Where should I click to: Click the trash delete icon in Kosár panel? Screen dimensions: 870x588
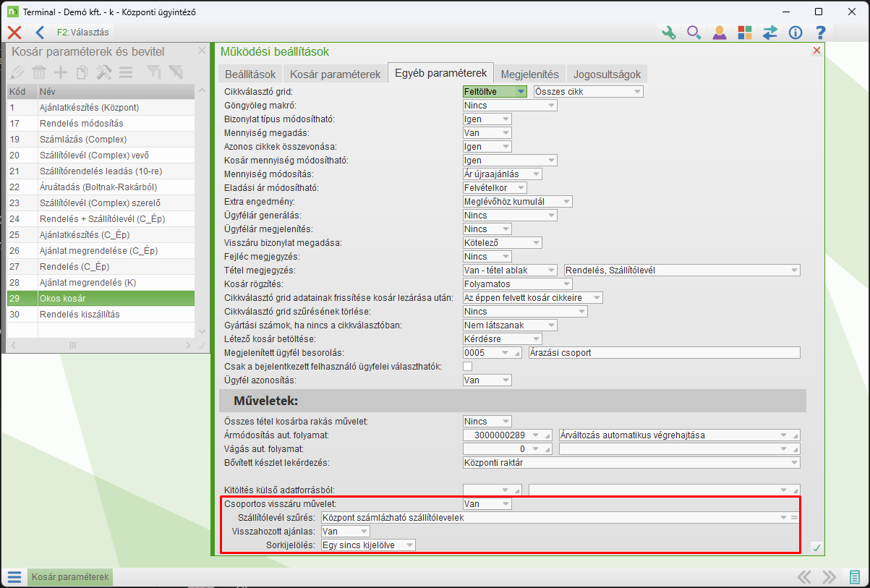tap(39, 72)
